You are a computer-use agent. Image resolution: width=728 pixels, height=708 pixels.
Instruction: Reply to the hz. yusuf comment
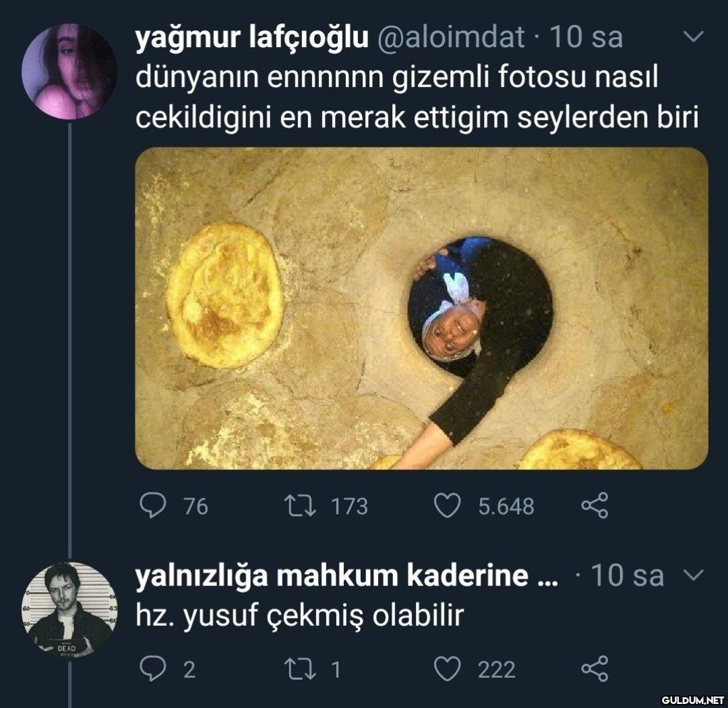click(x=153, y=669)
